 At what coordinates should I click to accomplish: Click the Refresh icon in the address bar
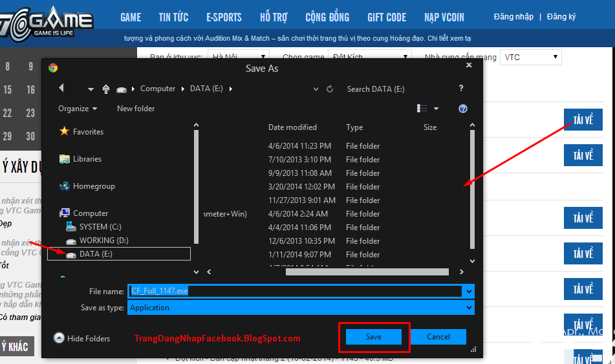(x=330, y=89)
